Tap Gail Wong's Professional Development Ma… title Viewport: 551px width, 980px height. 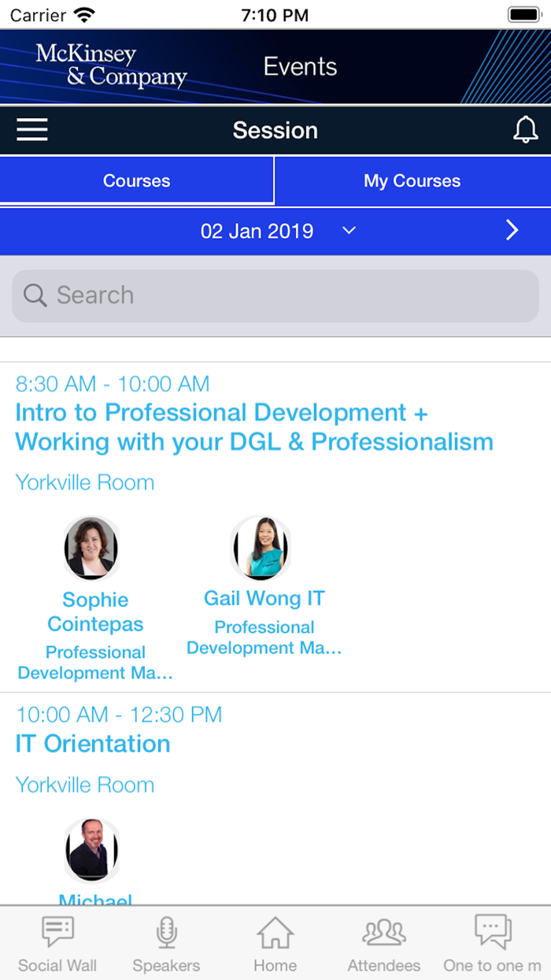point(264,637)
